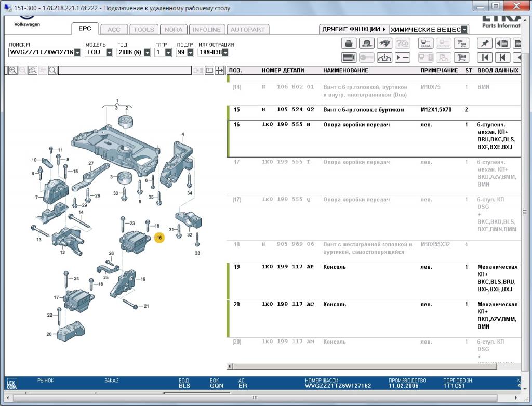Click the ELSA computer icon

point(425,44)
